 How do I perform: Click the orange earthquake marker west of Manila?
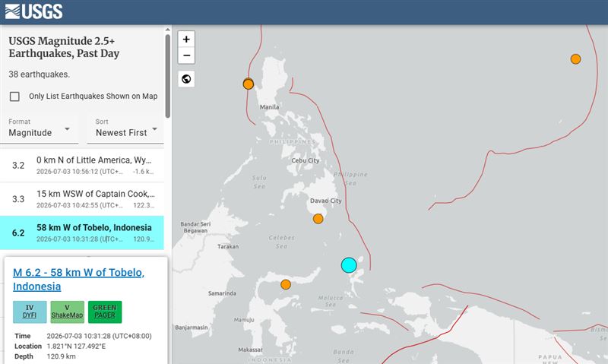[249, 84]
